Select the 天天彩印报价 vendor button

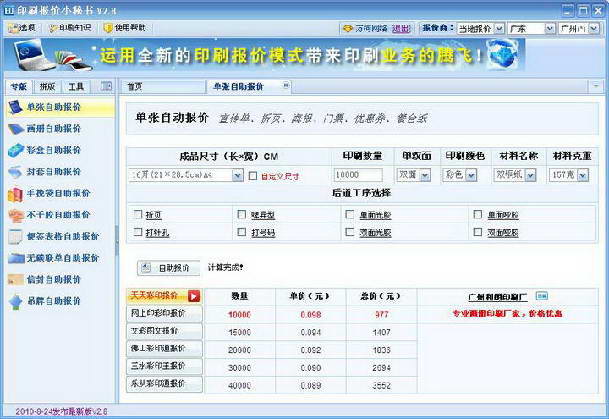[x=164, y=296]
